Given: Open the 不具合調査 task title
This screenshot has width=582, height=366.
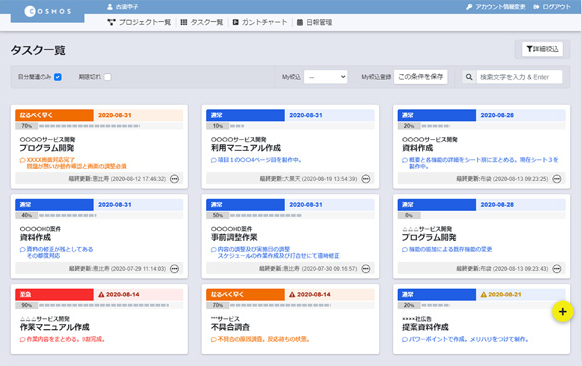Looking at the screenshot, I should [230, 327].
